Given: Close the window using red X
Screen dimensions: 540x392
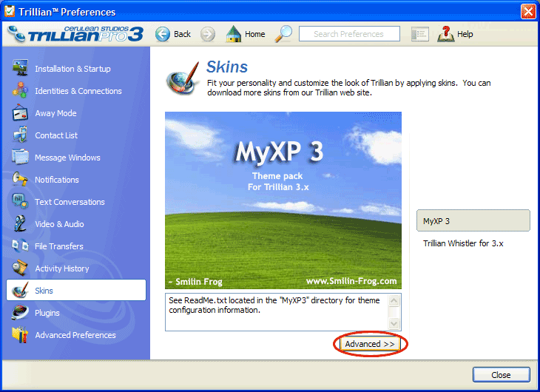Looking at the screenshot, I should click(528, 11).
